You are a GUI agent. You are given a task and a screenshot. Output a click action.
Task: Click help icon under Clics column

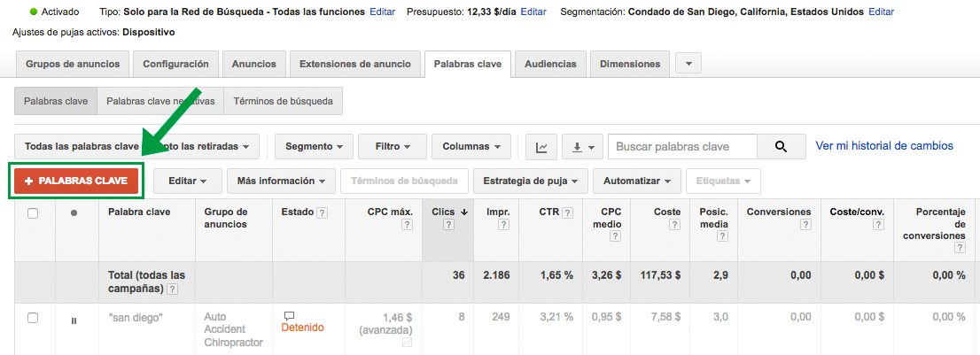tap(447, 225)
